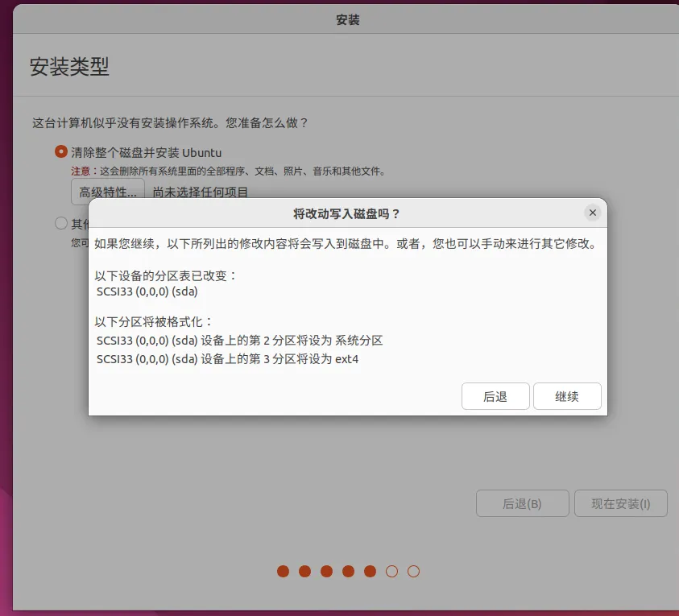
Task: Click the 安装 window title
Action: coord(348,19)
